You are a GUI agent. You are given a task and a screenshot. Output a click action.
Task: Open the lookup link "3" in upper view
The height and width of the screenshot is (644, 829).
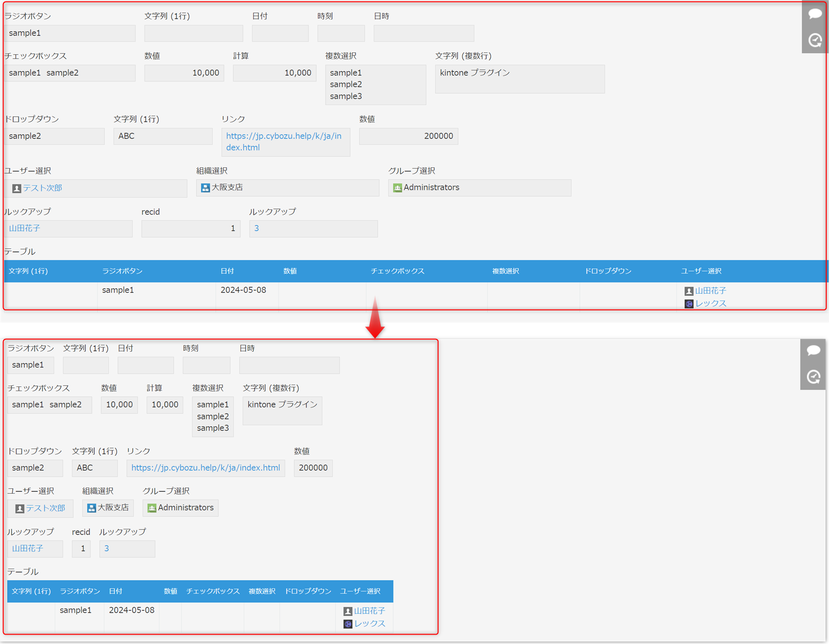click(x=257, y=228)
